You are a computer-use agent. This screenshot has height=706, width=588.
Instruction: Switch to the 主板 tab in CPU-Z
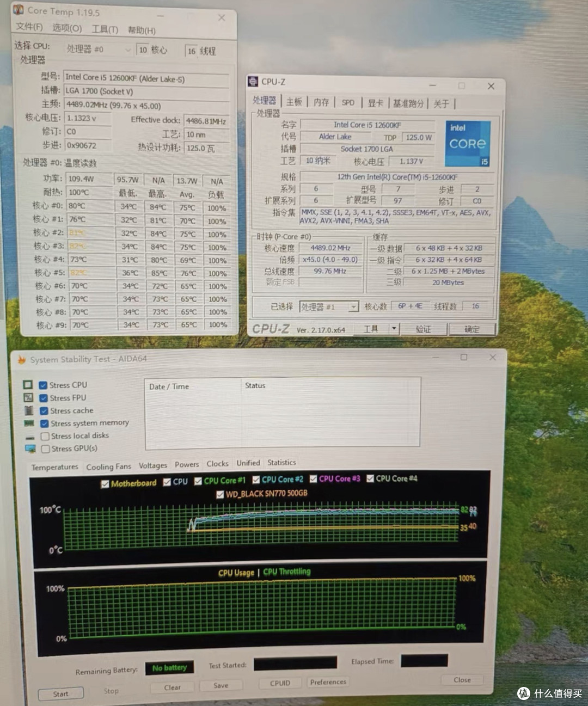294,102
